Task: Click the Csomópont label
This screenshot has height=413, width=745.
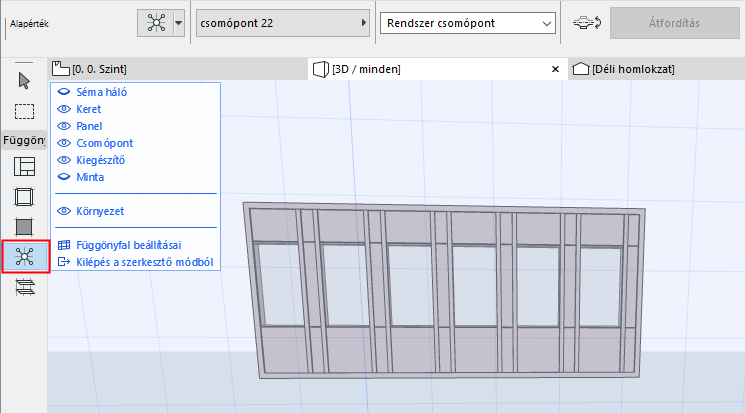Action: [105, 143]
